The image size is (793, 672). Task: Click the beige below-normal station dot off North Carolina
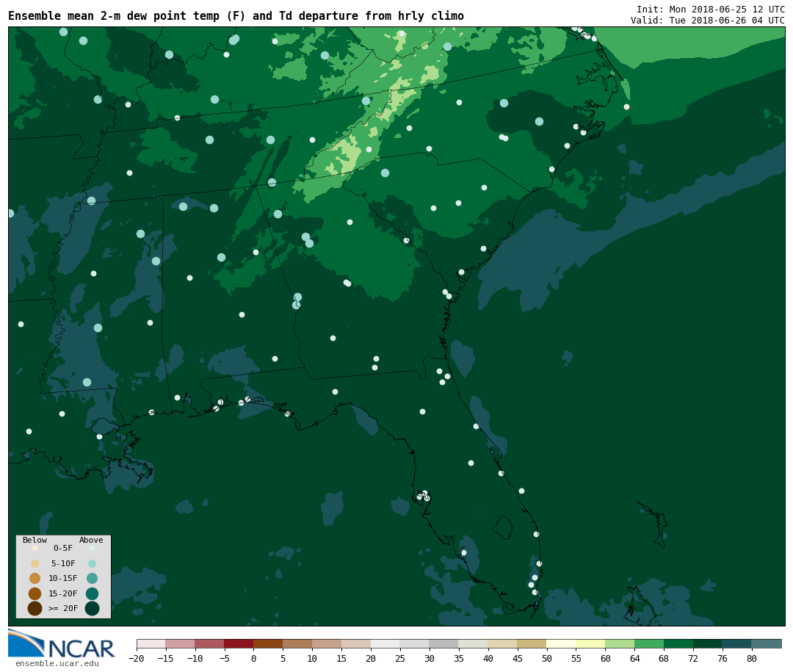[626, 106]
